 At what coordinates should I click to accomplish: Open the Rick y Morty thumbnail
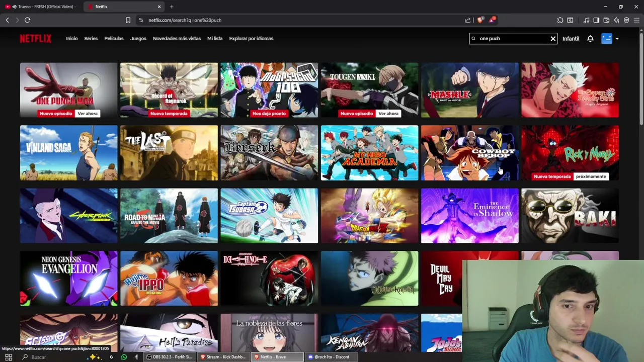[x=570, y=153]
